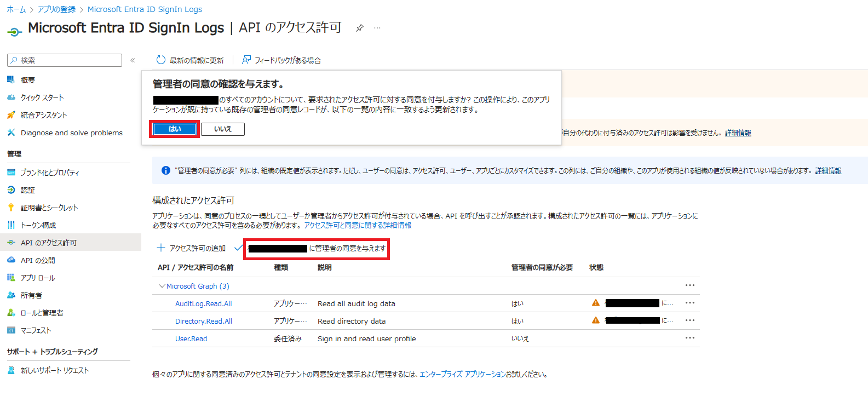The height and width of the screenshot is (396, 868).
Task: Open フィードバックがある場合 feedback icon
Action: click(247, 60)
